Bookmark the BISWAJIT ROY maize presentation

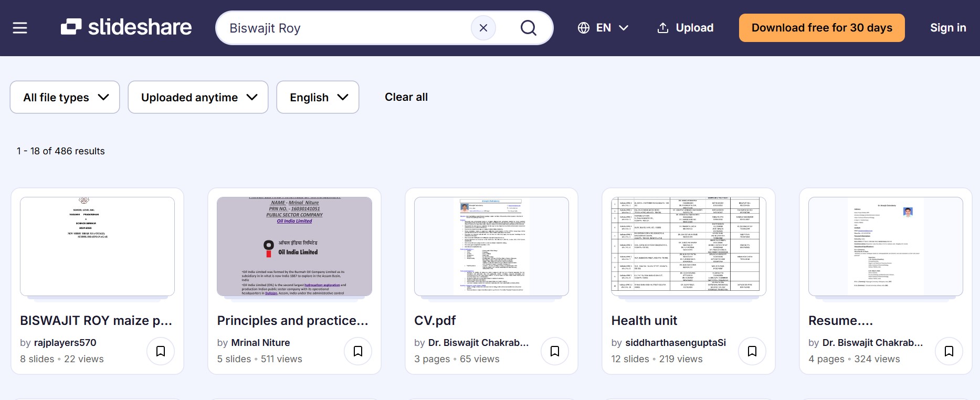pyautogui.click(x=161, y=351)
